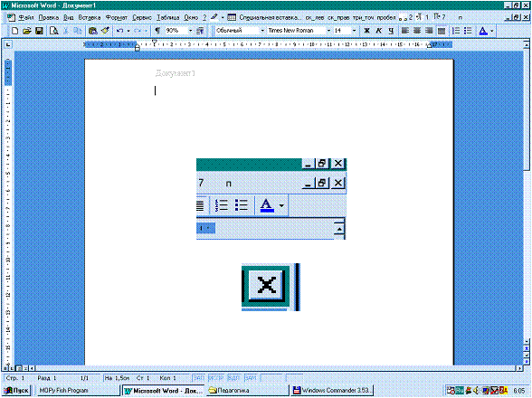532x398 pixels.
Task: Toggle bold Ж formatting
Action: point(366,31)
